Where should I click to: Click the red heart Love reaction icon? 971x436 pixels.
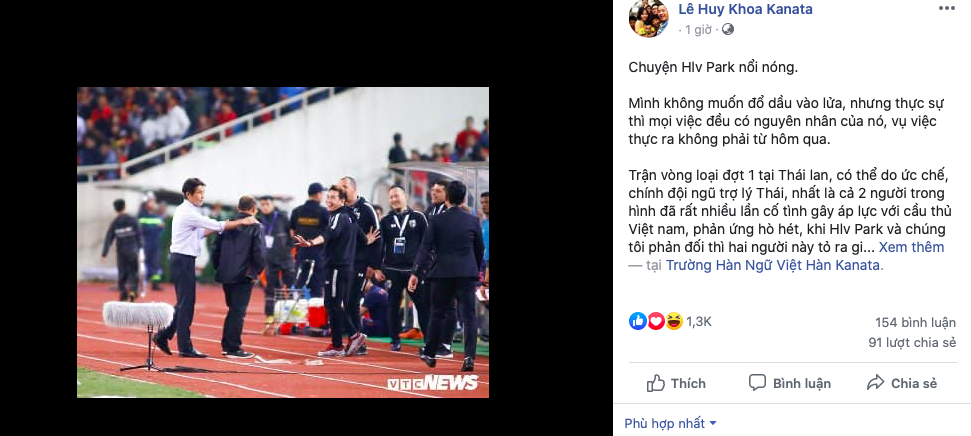tap(656, 321)
